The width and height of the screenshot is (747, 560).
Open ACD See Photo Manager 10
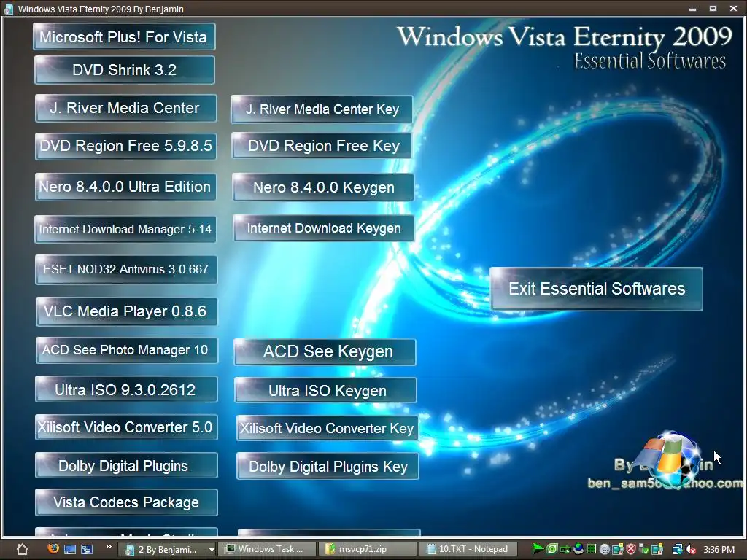[x=127, y=350]
